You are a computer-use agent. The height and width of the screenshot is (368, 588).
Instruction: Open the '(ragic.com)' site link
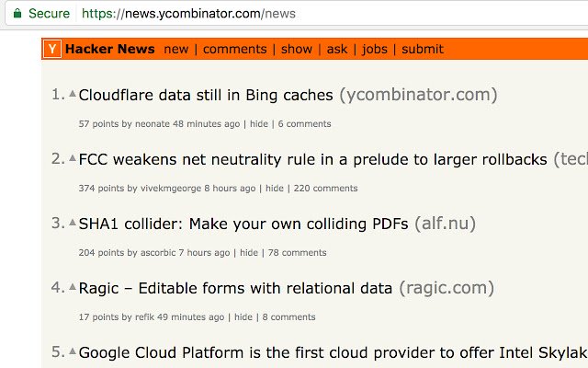446,288
